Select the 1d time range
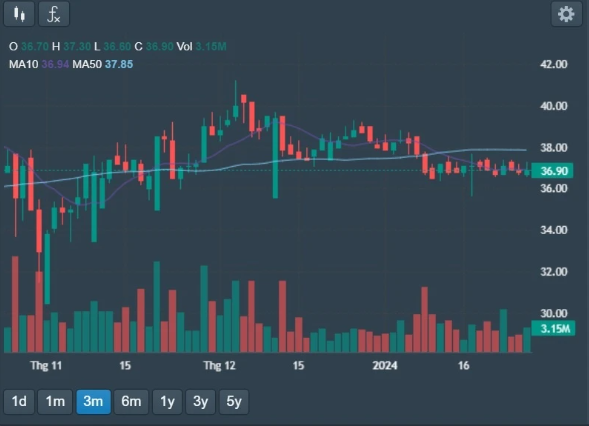The image size is (589, 426). pyautogui.click(x=19, y=402)
